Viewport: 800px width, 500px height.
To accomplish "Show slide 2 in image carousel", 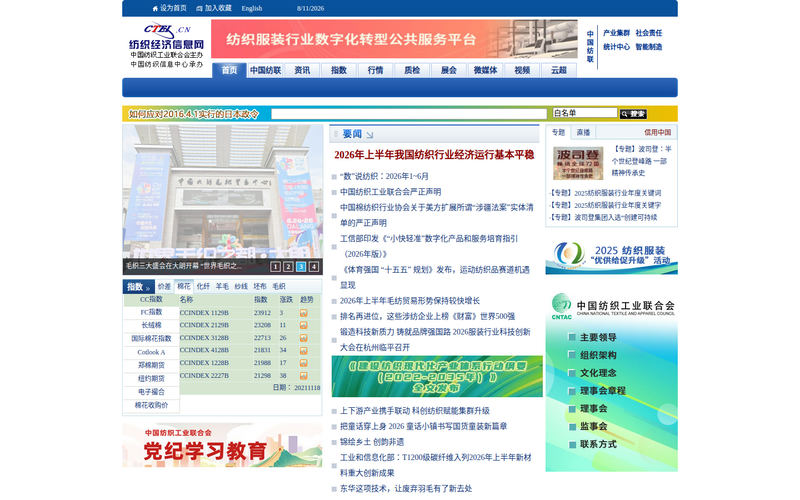I will tap(288, 266).
